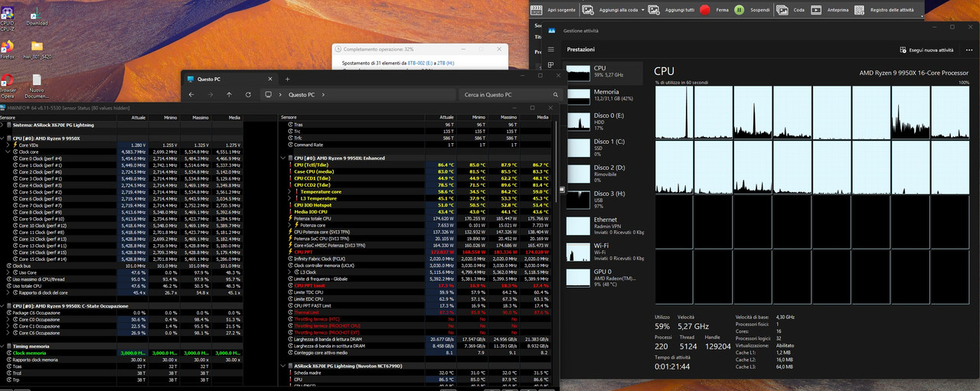Click the Anteprima preview icon
The width and height of the screenshot is (980, 391).
[816, 10]
